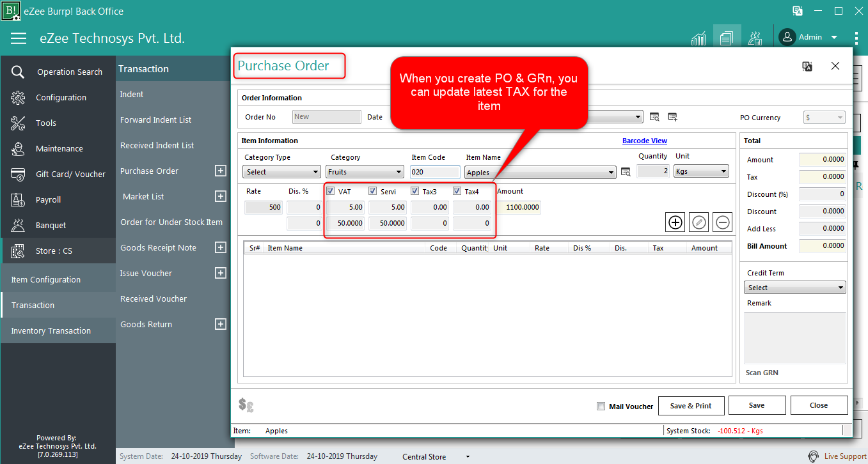Click the Quantity field showing 2
868x464 pixels.
click(653, 171)
